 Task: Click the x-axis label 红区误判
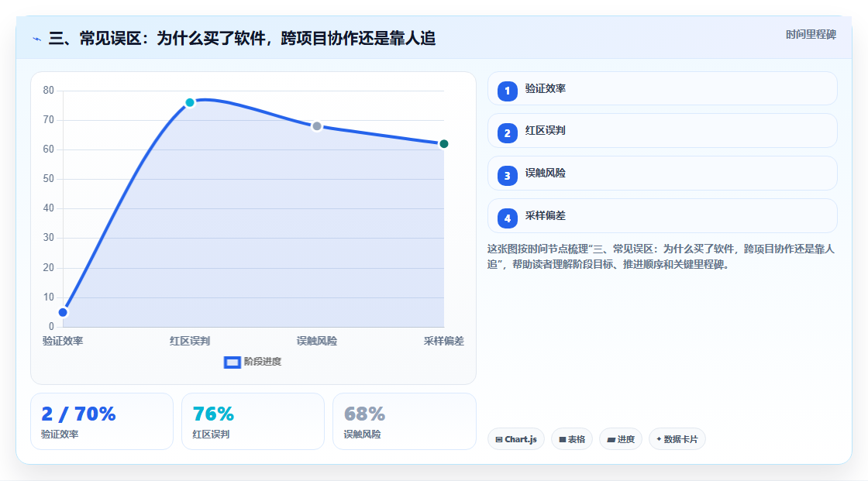(190, 341)
